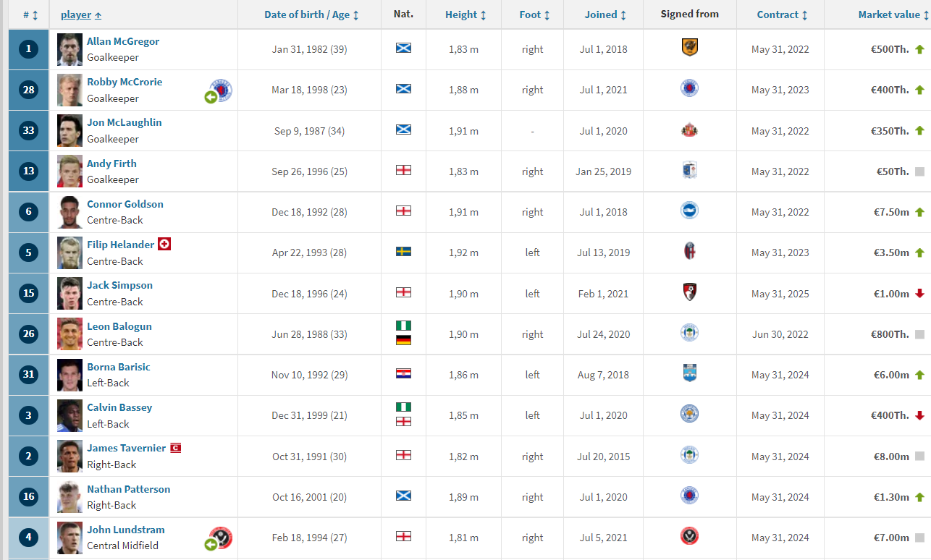This screenshot has height=560, width=931.
Task: Click Sheffield United crest beside John Lundstram's name
Action: [221, 538]
